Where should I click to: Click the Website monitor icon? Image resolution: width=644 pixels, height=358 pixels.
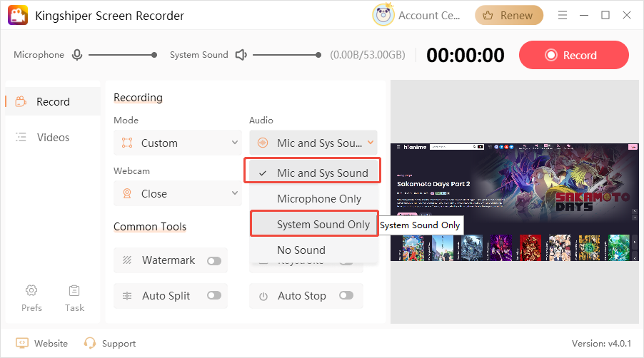click(x=21, y=343)
